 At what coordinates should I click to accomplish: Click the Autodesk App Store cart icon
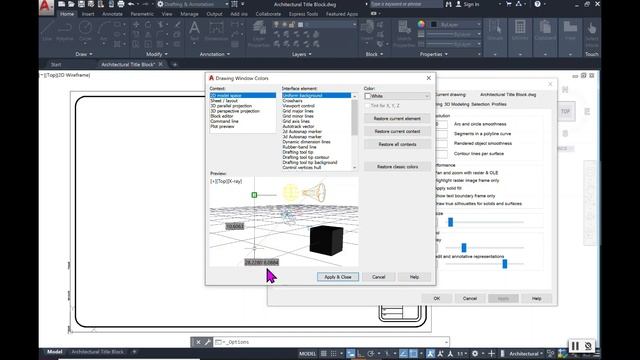point(509,4)
